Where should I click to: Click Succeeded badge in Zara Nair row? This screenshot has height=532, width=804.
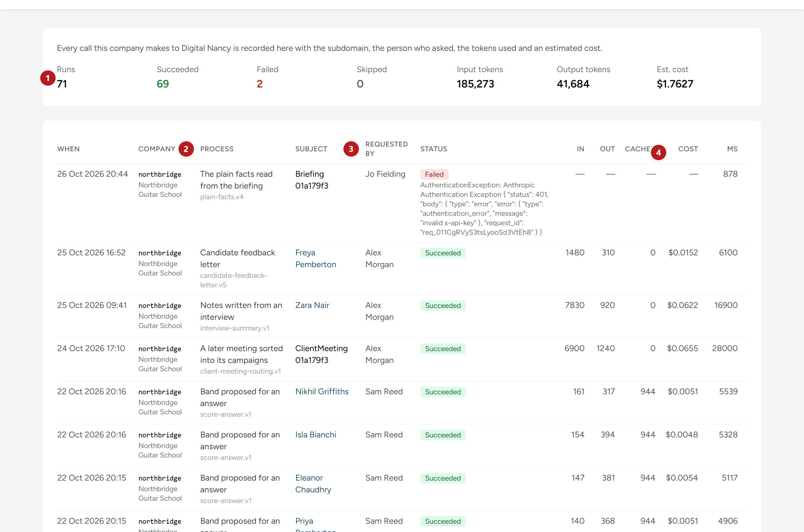click(x=443, y=306)
